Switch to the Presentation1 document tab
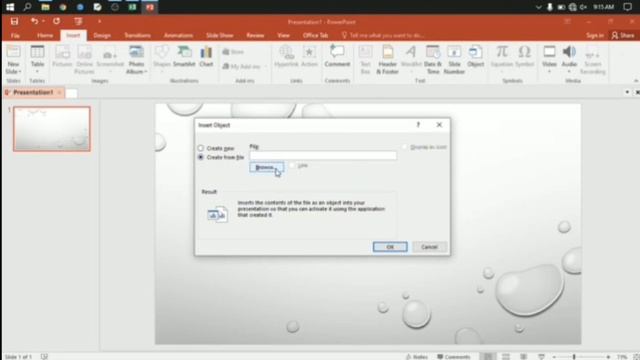 (x=33, y=93)
